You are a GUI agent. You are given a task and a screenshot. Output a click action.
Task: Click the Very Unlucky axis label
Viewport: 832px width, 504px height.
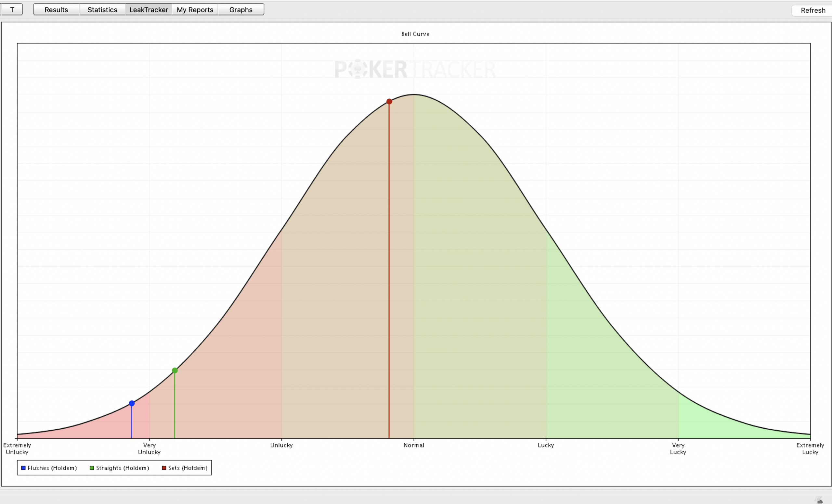(149, 449)
